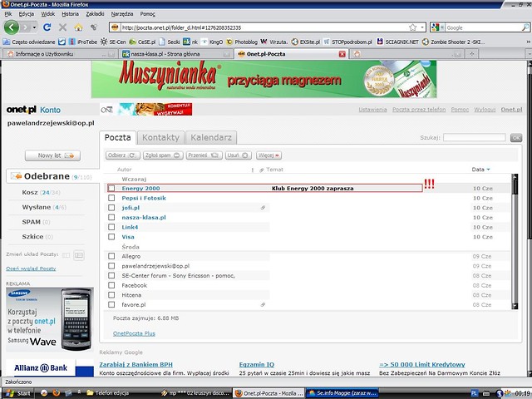Open a new tab with the plus button
Screen dimensions: 532x399
coord(472,53)
